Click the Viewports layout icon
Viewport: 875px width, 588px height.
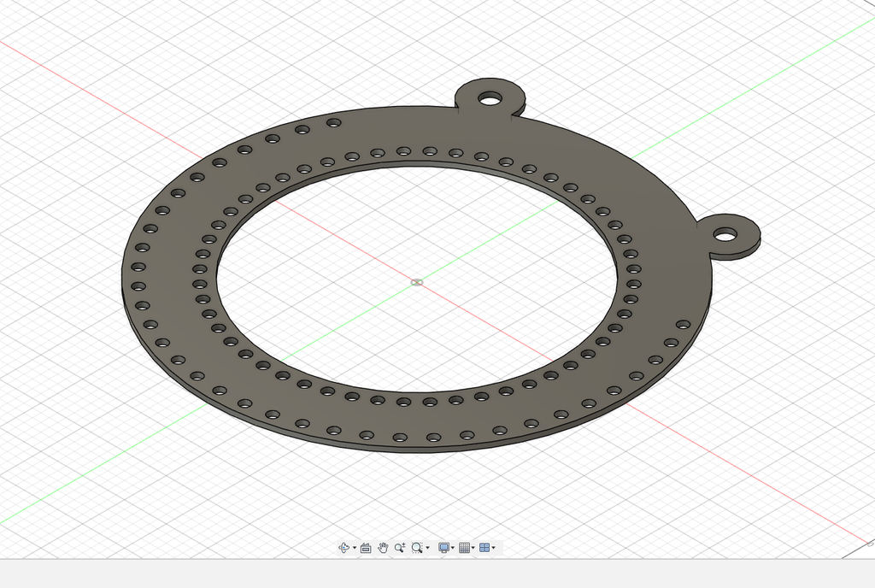pyautogui.click(x=485, y=548)
